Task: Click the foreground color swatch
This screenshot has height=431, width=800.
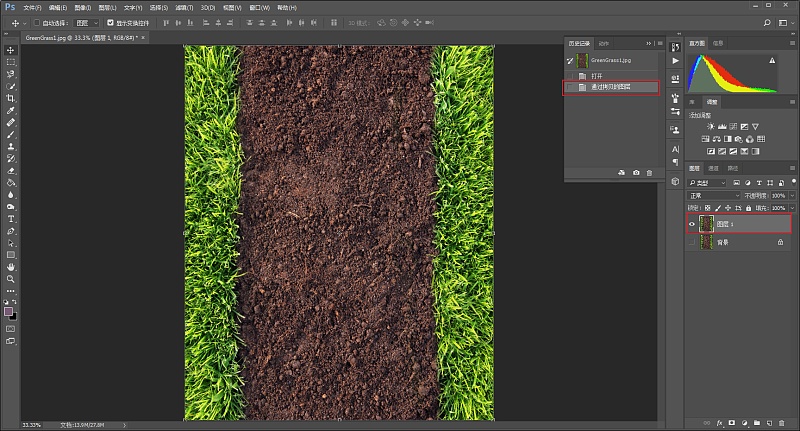Action: tap(9, 312)
